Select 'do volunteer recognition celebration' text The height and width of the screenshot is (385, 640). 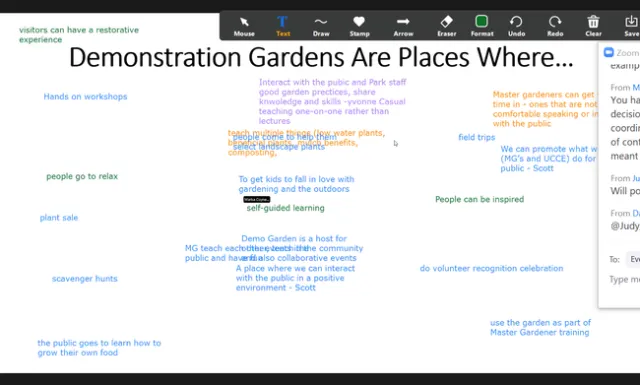[x=491, y=268]
